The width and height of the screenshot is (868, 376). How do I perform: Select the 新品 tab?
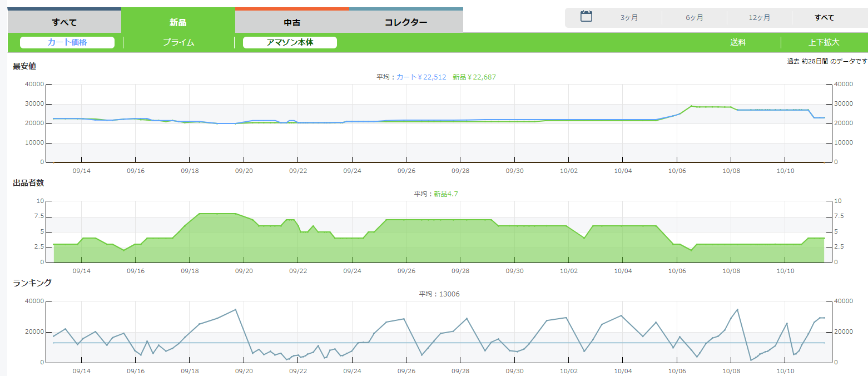click(178, 22)
